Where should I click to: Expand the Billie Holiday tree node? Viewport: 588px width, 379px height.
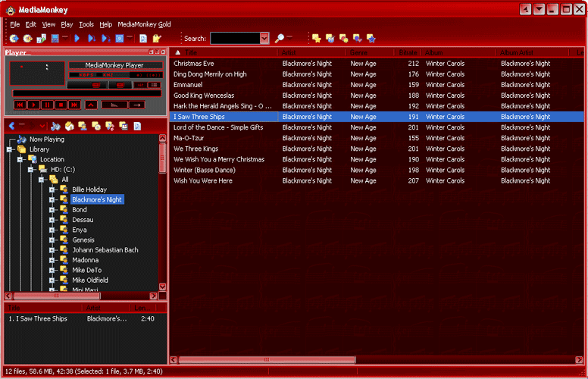[52, 189]
